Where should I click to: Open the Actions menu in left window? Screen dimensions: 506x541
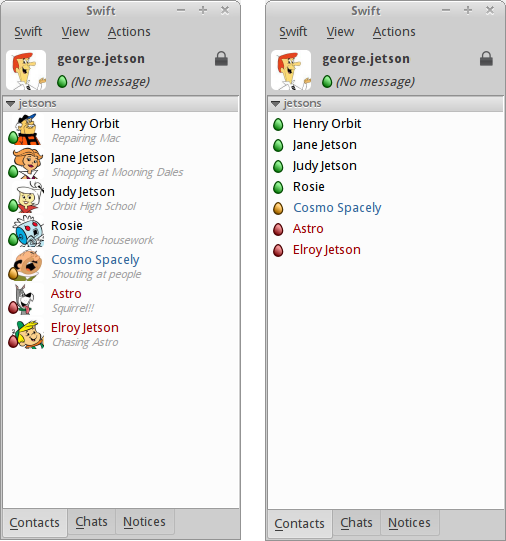click(129, 32)
